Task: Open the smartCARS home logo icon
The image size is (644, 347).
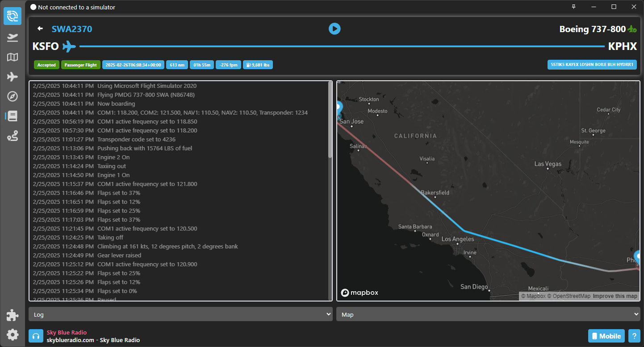Action: pyautogui.click(x=13, y=16)
